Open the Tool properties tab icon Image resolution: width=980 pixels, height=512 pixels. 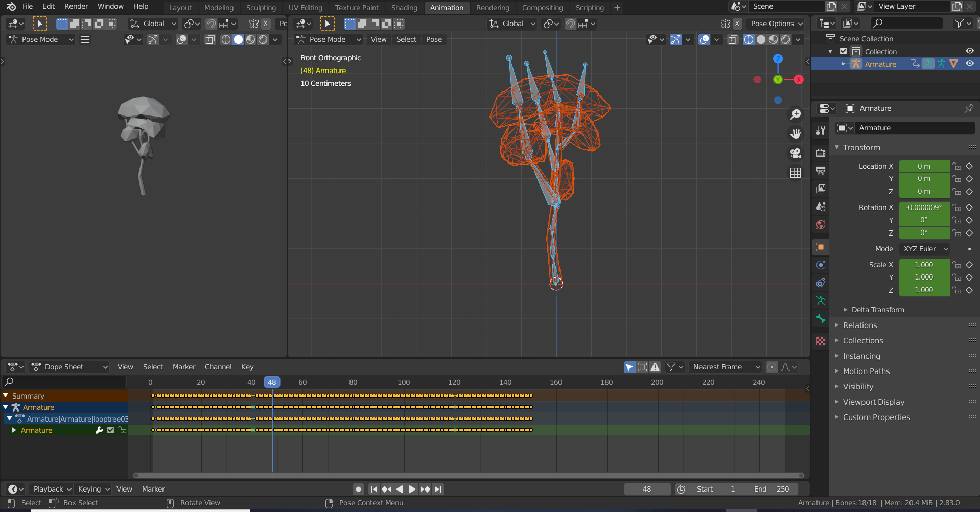point(821,130)
